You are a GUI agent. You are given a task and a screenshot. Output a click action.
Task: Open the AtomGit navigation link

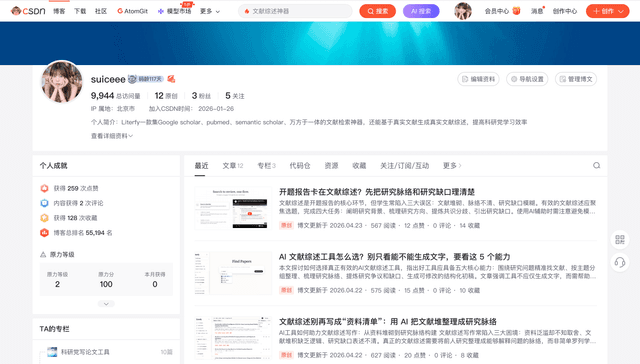point(133,11)
